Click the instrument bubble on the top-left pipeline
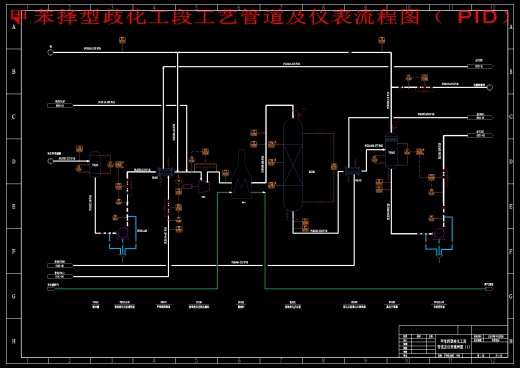The width and height of the screenshot is (520, 368). tap(122, 40)
